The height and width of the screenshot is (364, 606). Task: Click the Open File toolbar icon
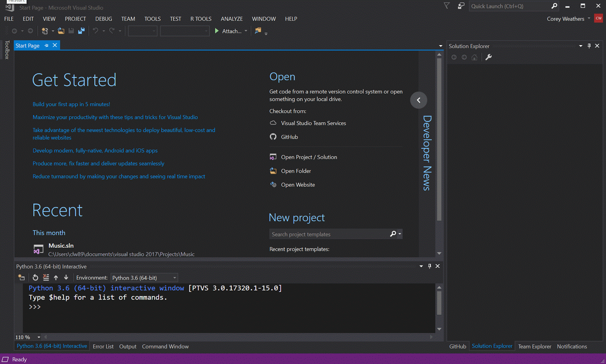tap(61, 31)
